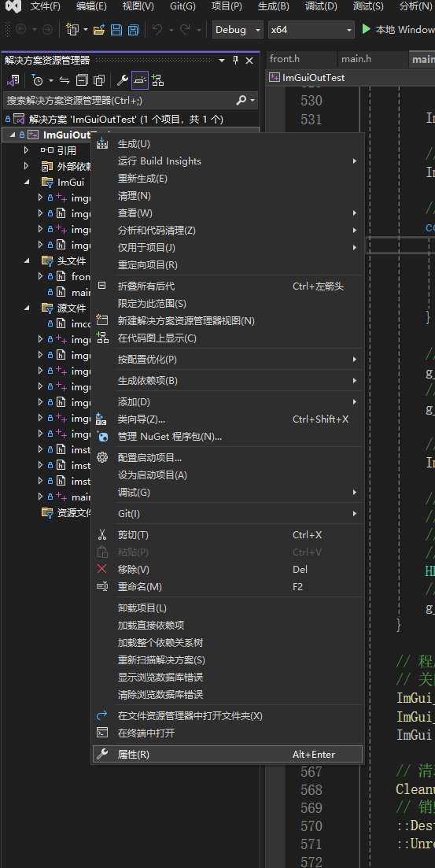Click the Redo toolbar icon

185,29
